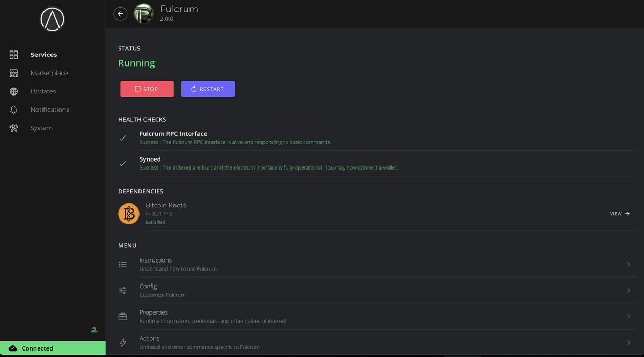Click the Connected status bar
Image resolution: width=644 pixels, height=357 pixels.
(53, 348)
